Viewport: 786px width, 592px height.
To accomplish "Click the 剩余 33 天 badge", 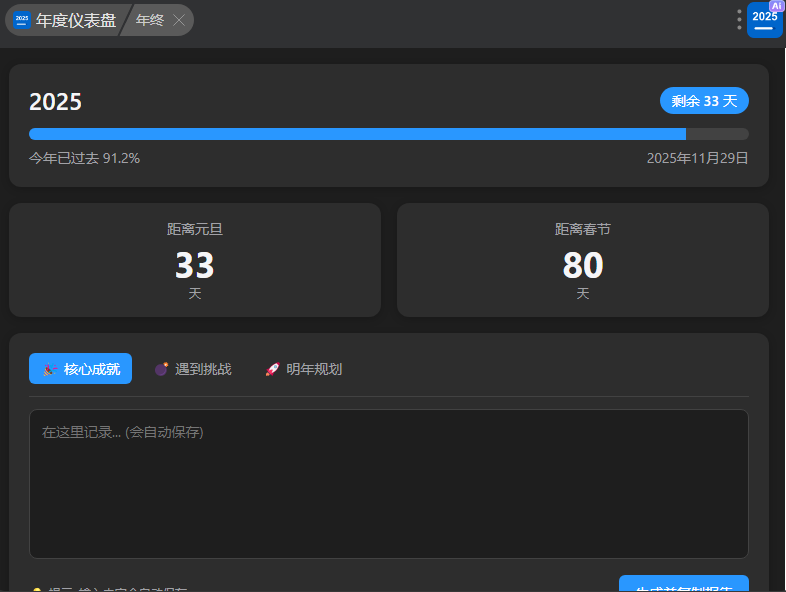I will coord(704,101).
